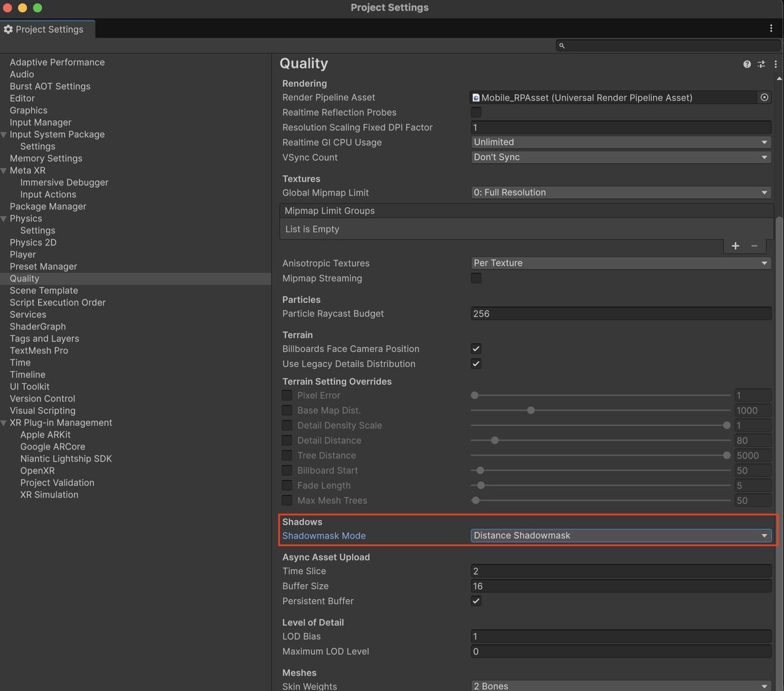The image size is (784, 691).
Task: Open Time settings category
Action: 20,362
